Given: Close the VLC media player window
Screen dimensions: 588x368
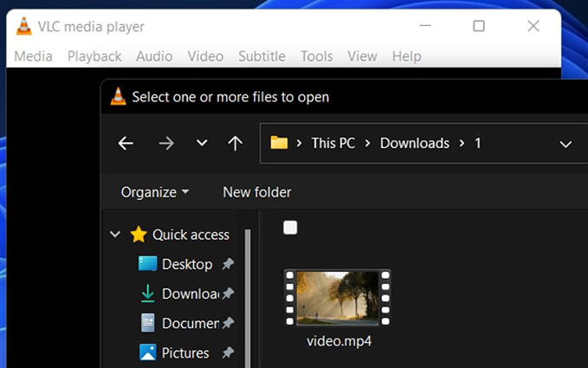Looking at the screenshot, I should tap(533, 26).
